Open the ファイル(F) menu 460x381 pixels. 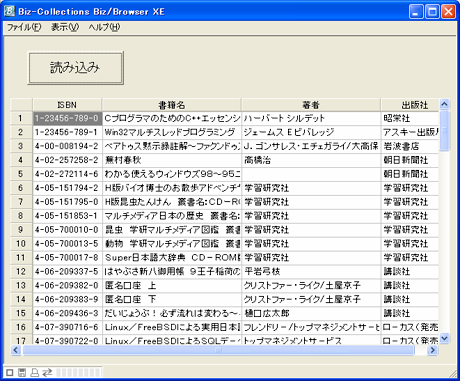[x=24, y=27]
